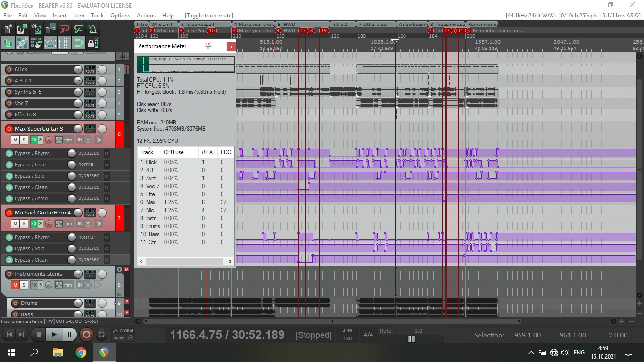Toggle the metronome icon in toolbar

tap(92, 29)
